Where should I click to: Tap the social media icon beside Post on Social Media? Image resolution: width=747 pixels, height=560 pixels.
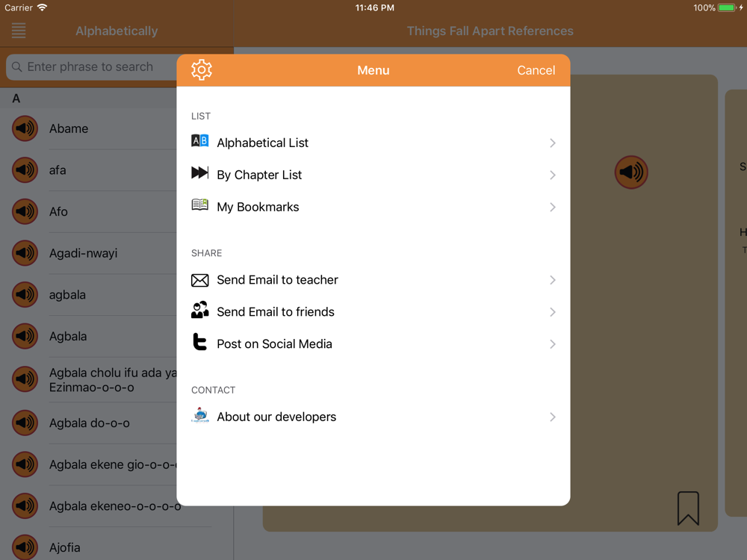199,342
